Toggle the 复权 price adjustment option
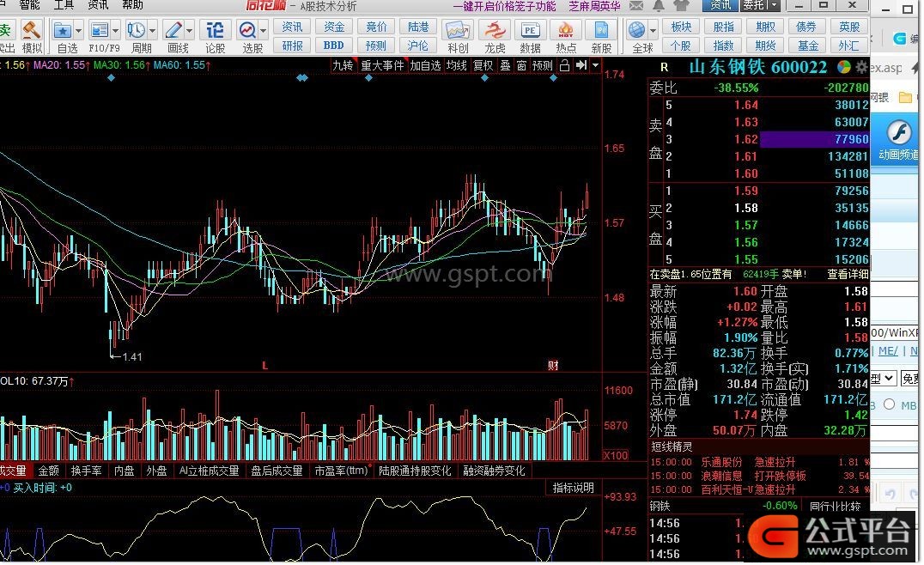The height and width of the screenshot is (565, 924). click(x=483, y=65)
